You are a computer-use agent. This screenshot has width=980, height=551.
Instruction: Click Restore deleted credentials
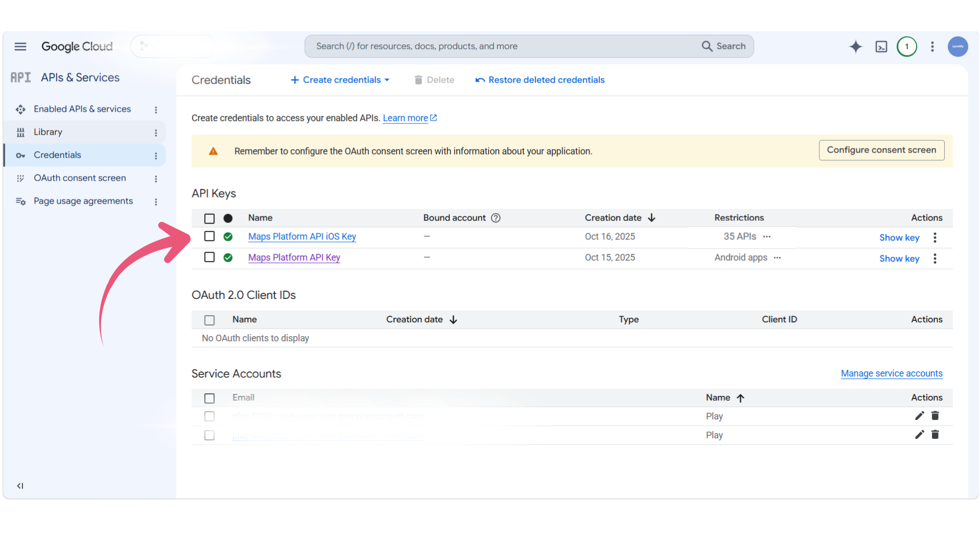(540, 80)
